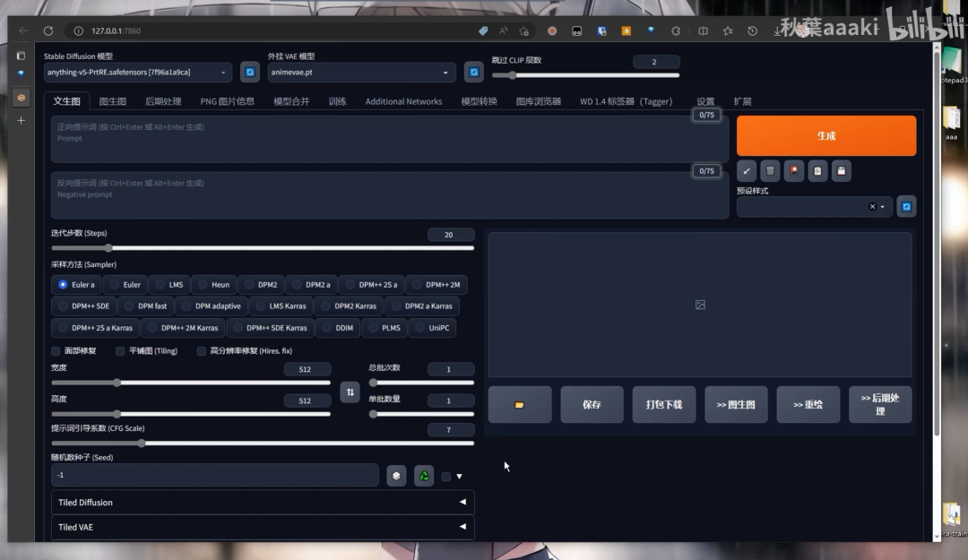Toggle browser split screen icon

(704, 30)
